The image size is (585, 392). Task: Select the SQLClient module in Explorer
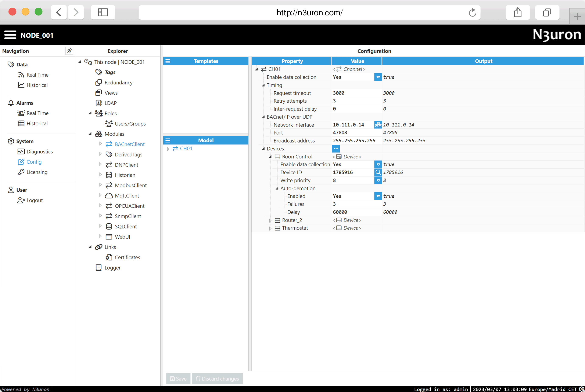121,226
